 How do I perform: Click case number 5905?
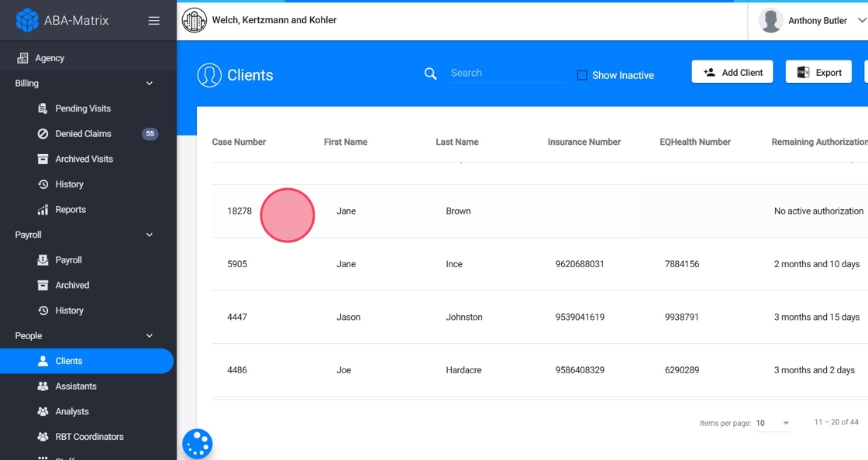pyautogui.click(x=237, y=264)
